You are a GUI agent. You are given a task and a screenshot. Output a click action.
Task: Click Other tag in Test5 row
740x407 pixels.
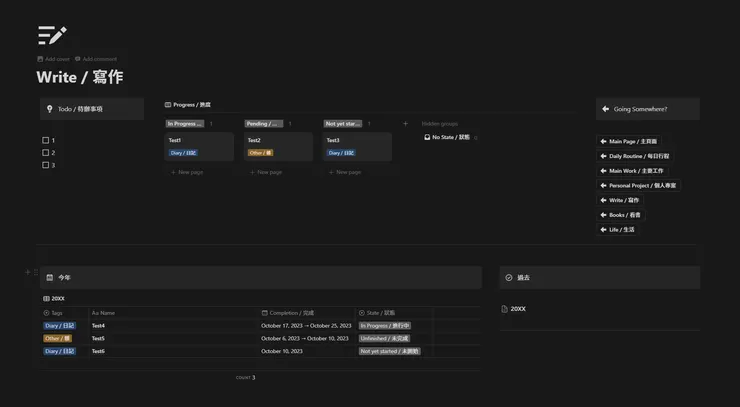click(58, 339)
